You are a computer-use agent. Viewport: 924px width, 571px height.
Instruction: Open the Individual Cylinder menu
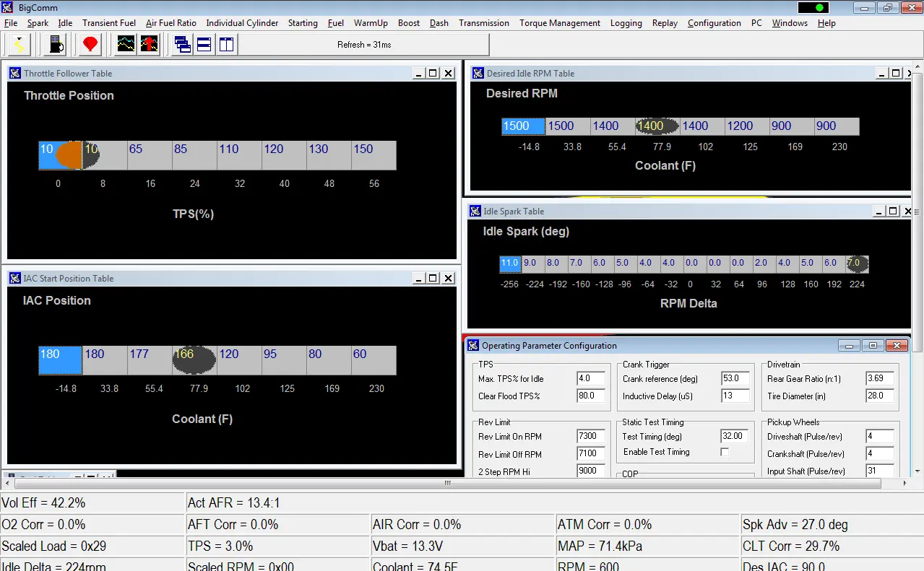(243, 23)
